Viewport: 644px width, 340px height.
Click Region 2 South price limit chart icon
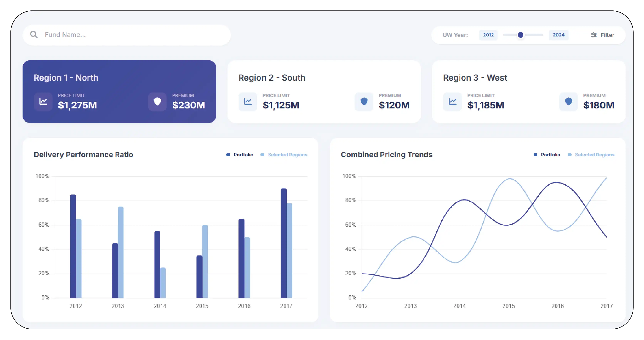248,102
